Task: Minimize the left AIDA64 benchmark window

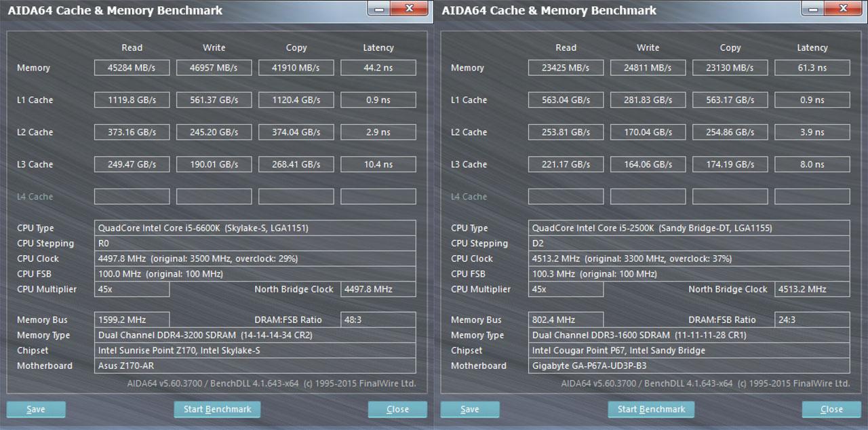Action: click(378, 9)
